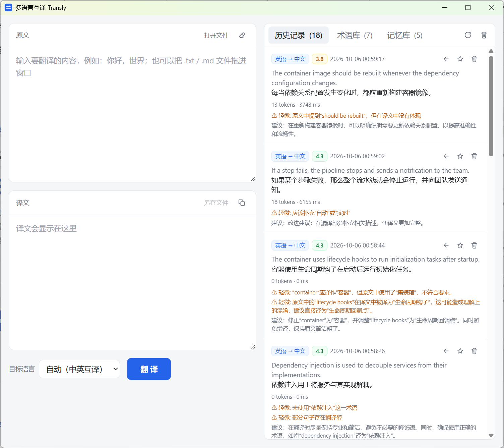Click the Transly app icon in title bar
This screenshot has height=448, width=504.
8,7
